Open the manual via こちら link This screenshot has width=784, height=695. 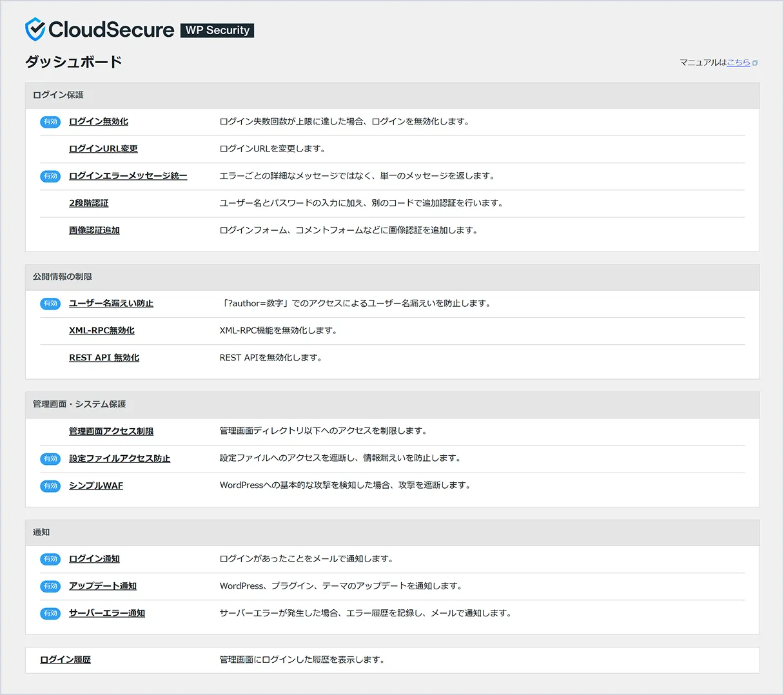pyautogui.click(x=738, y=63)
